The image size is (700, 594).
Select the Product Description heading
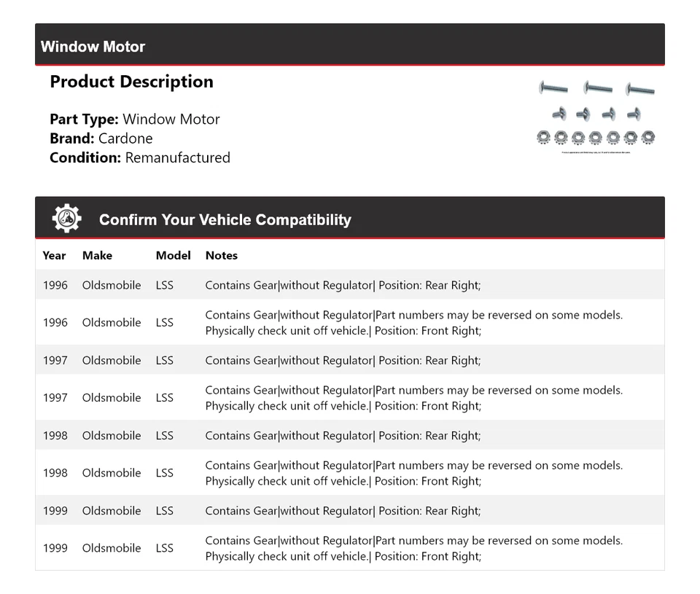coord(131,82)
